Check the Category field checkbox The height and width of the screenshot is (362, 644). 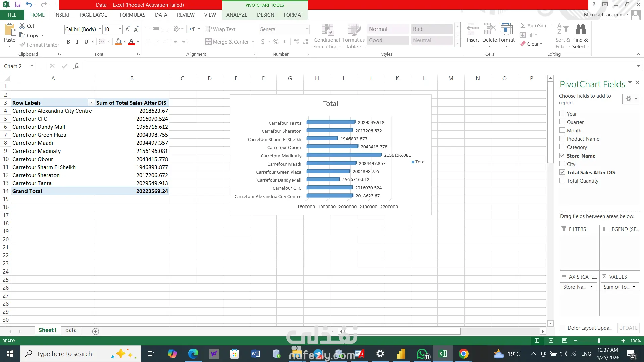pos(562,147)
